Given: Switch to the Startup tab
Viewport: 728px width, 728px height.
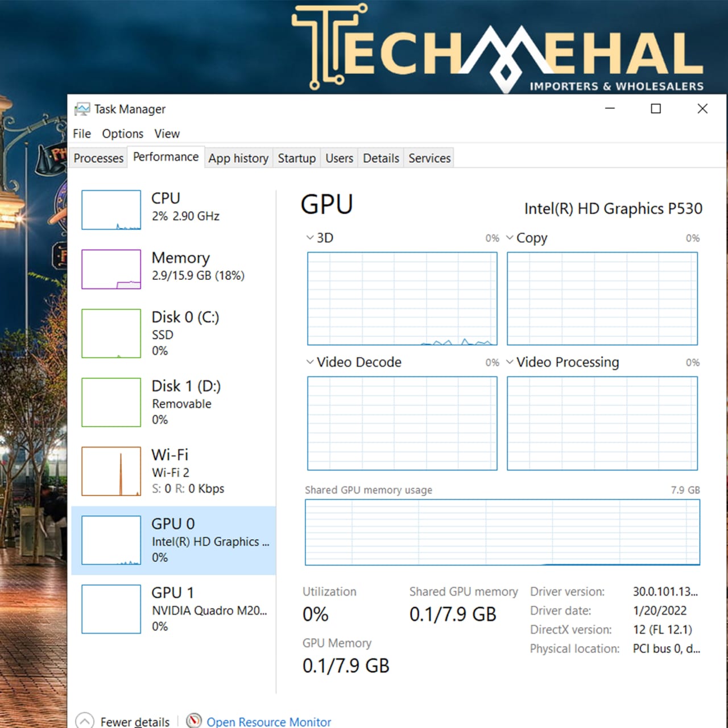Looking at the screenshot, I should [x=296, y=158].
